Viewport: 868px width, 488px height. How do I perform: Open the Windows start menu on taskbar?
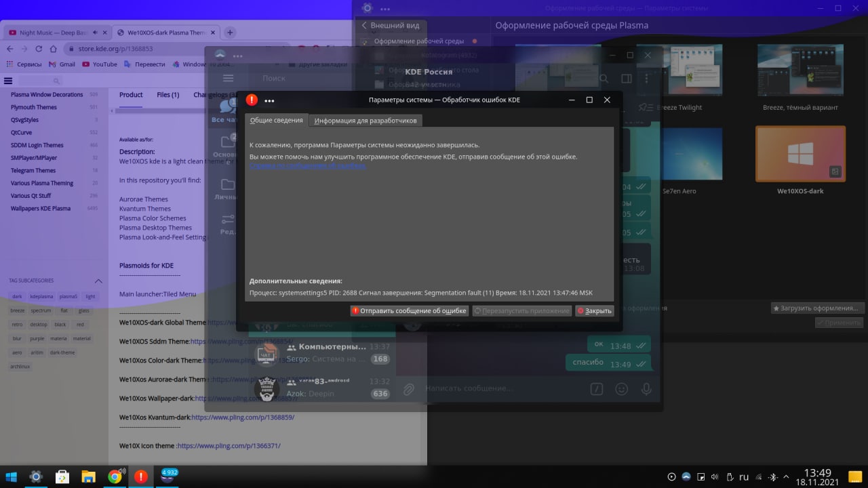[11, 476]
